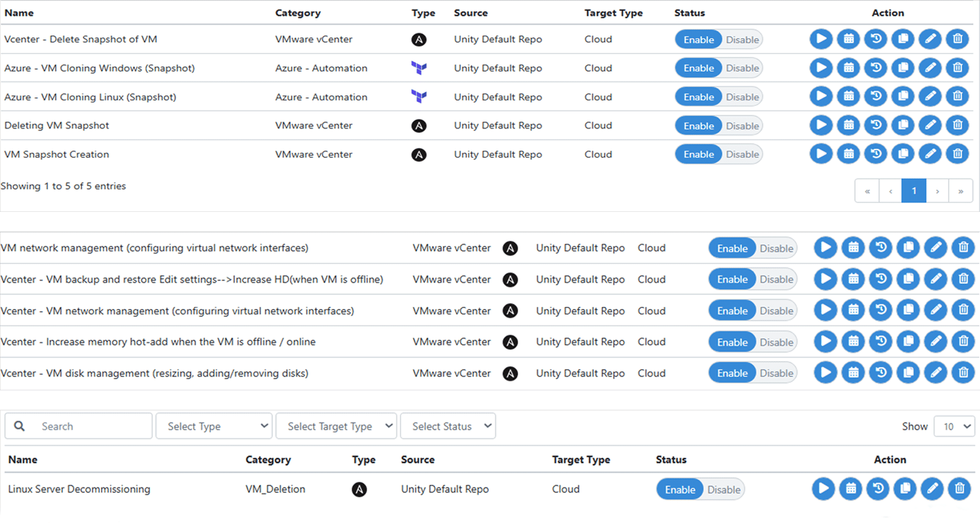Change the Show entries count selector
Screen dimensions: 980x523
pyautogui.click(x=954, y=426)
